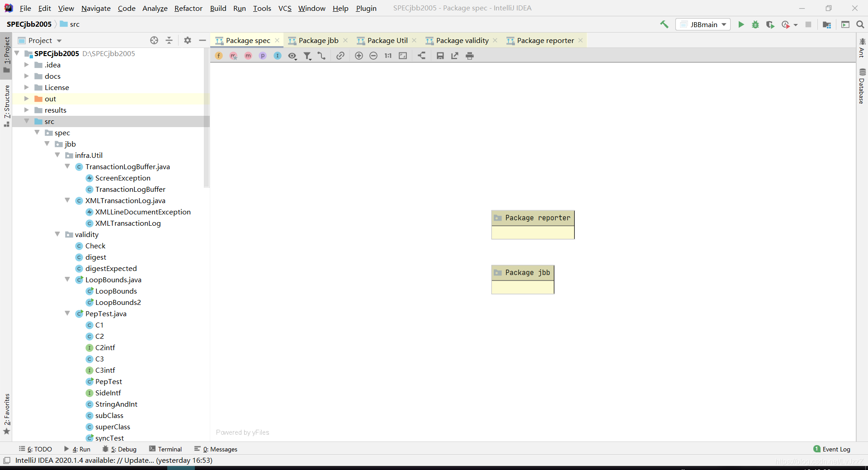868x470 pixels.
Task: Collapse the validity package
Action: [x=57, y=234]
